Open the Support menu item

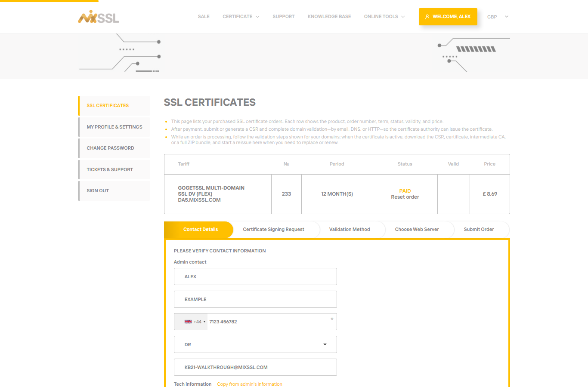284,17
